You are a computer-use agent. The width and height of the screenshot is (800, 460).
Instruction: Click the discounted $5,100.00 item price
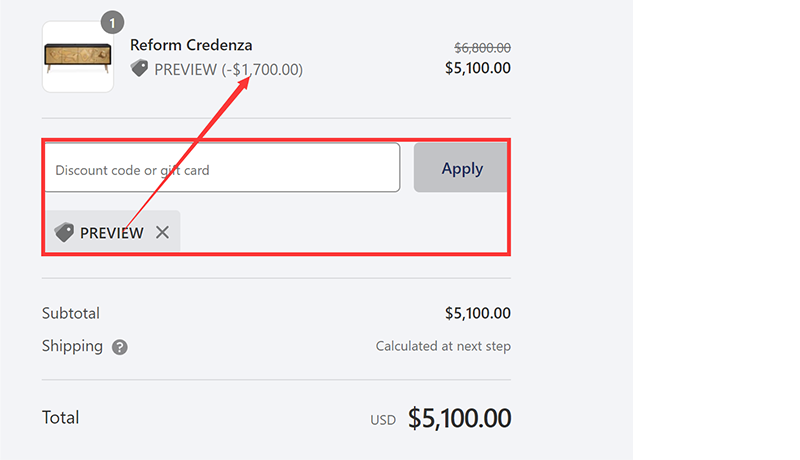click(478, 68)
